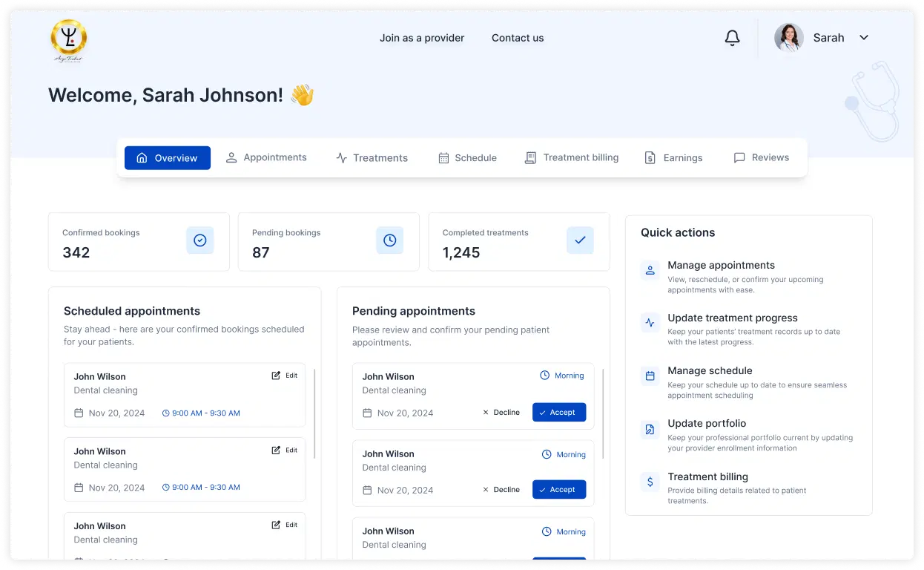Switch to the Appointments tab

pyautogui.click(x=266, y=157)
